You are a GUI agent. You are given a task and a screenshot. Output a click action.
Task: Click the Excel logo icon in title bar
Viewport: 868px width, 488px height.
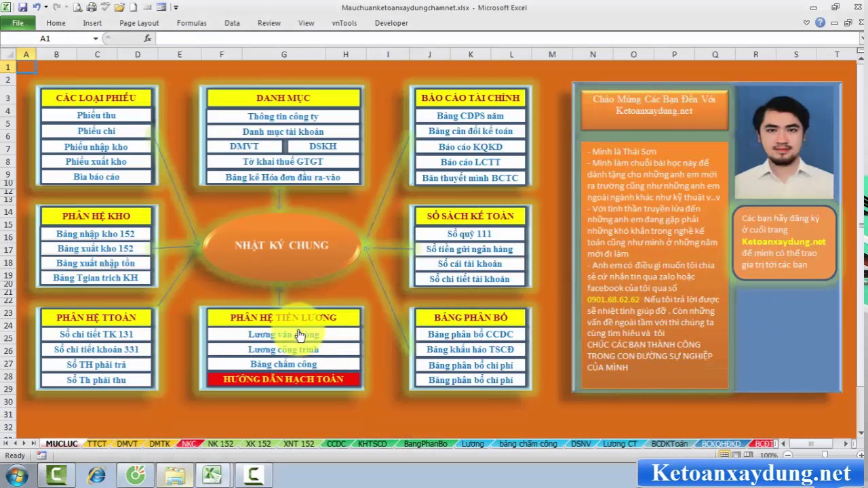[x=7, y=7]
